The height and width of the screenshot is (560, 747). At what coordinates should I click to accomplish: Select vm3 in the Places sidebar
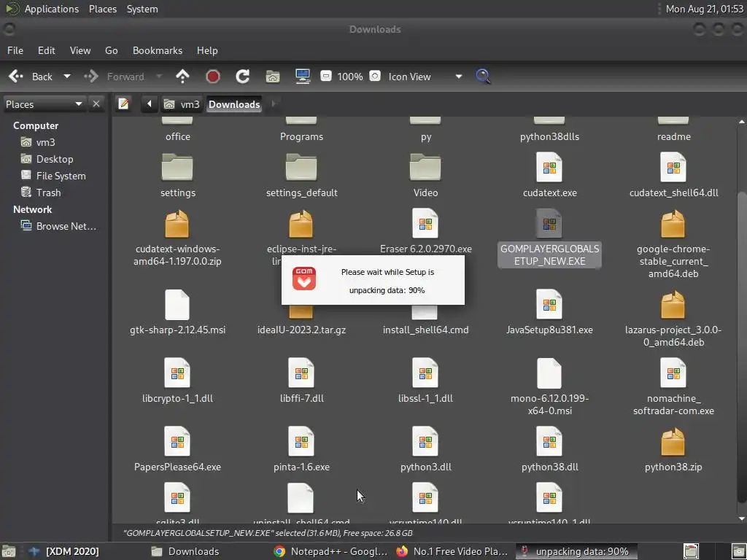tap(38, 142)
